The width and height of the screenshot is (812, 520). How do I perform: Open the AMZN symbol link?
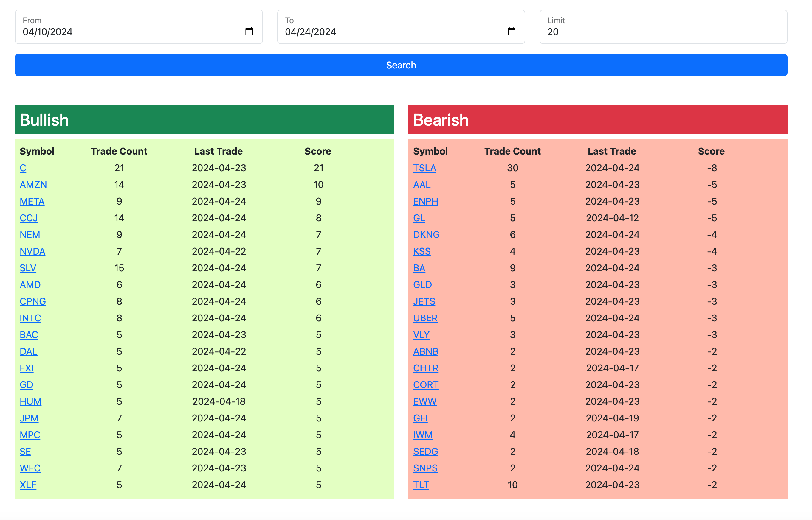click(x=33, y=185)
